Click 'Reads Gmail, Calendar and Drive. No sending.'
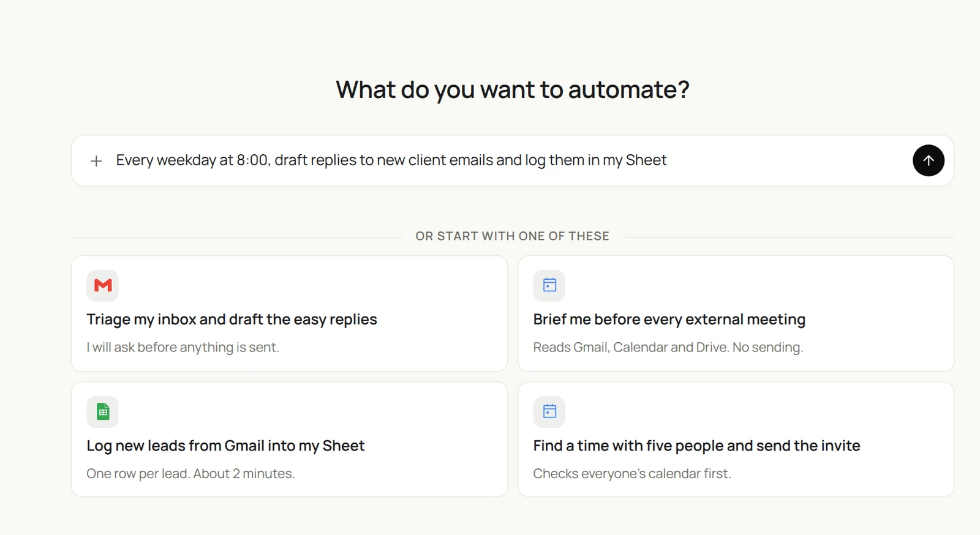980x535 pixels. pos(668,347)
